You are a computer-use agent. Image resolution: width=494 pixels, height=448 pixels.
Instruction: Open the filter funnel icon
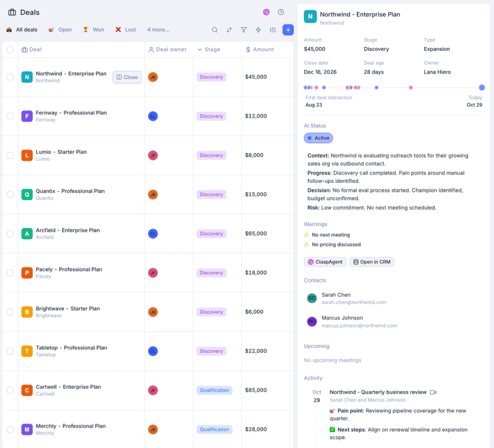(243, 30)
